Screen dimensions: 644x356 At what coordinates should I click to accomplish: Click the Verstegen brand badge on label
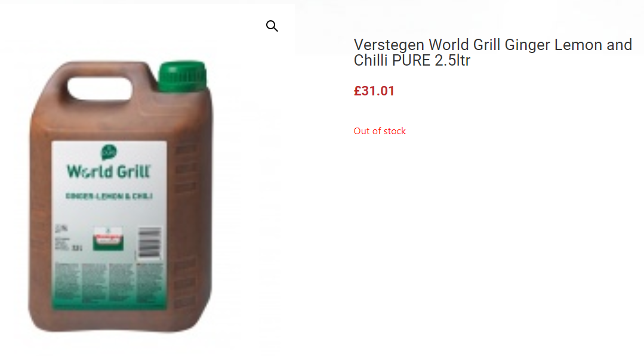click(108, 239)
